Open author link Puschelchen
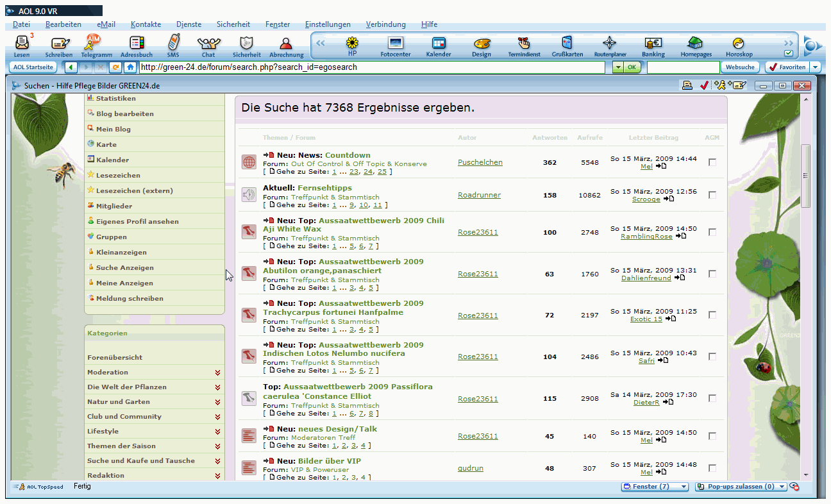 480,162
